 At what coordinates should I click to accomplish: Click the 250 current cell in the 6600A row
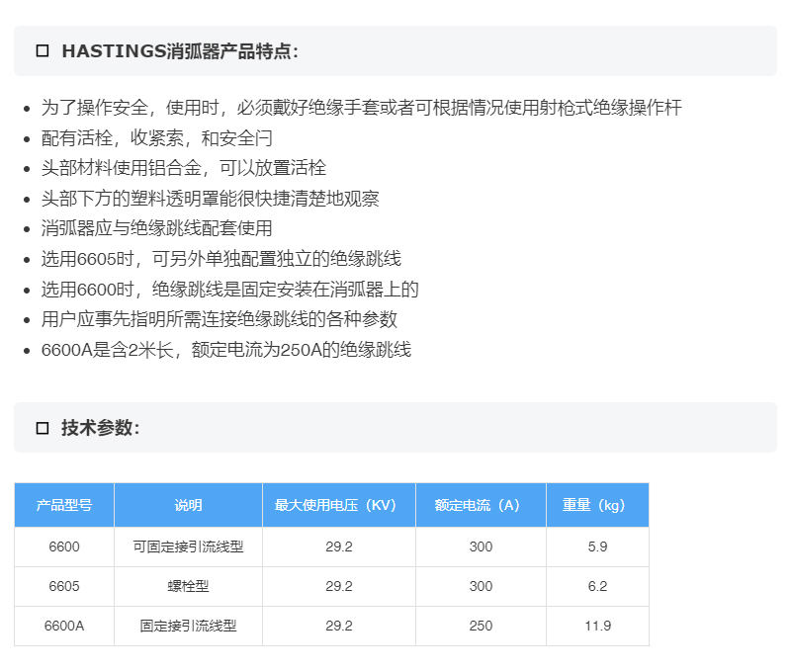click(x=481, y=627)
